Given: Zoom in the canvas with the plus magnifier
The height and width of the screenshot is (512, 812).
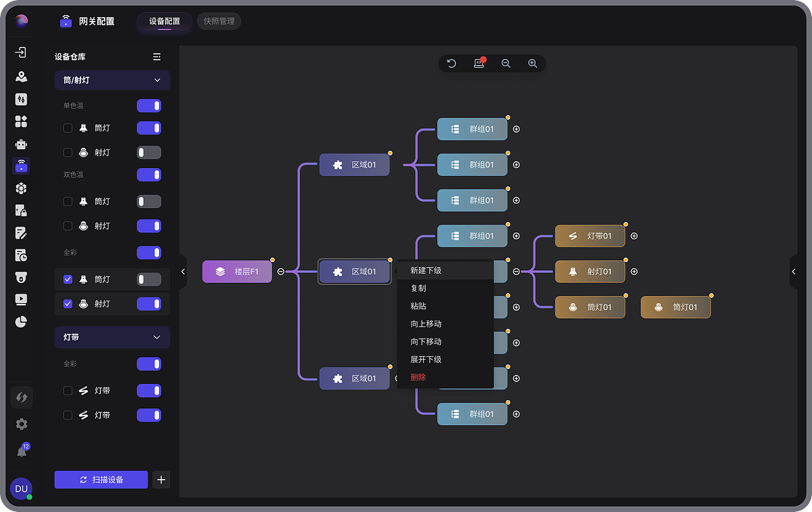Looking at the screenshot, I should tap(533, 63).
